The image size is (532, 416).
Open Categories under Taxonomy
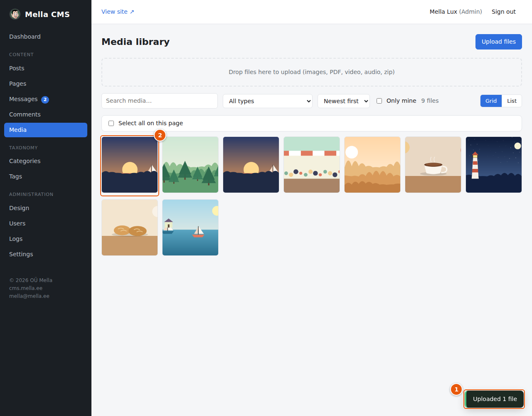point(46,161)
